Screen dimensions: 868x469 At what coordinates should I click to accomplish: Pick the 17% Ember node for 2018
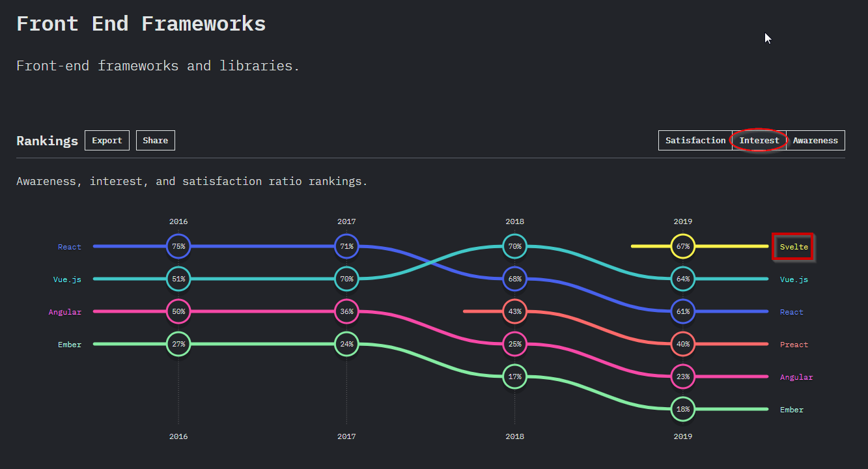tap(514, 377)
